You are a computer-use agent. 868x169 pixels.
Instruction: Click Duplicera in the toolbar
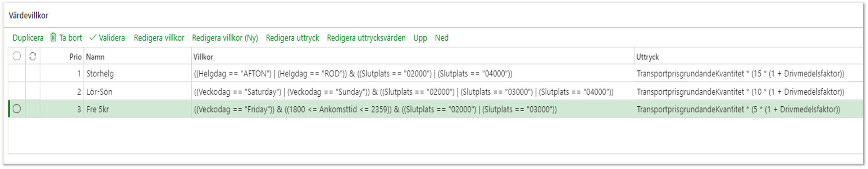pos(28,38)
